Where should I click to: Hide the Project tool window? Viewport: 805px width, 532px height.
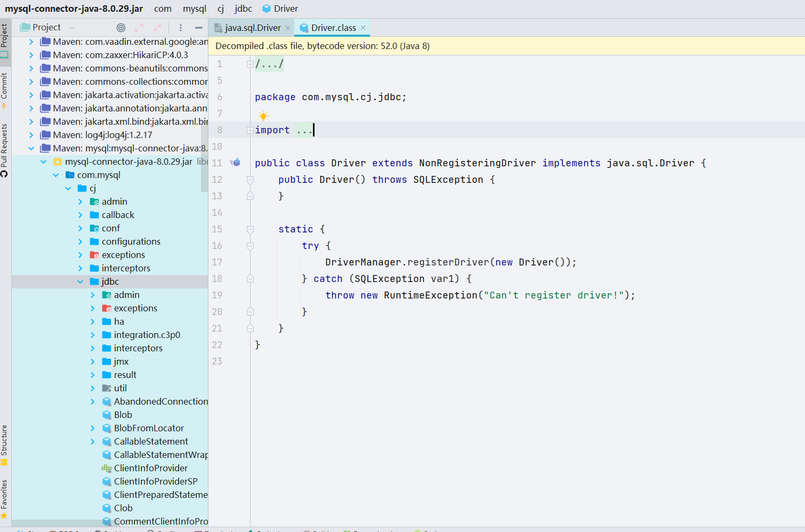pyautogui.click(x=199, y=28)
